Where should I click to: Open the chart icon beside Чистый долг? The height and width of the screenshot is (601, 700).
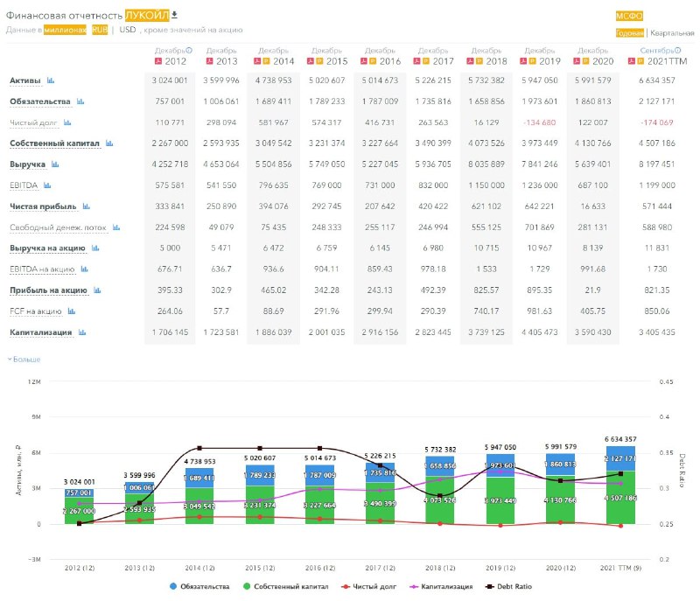tap(67, 122)
